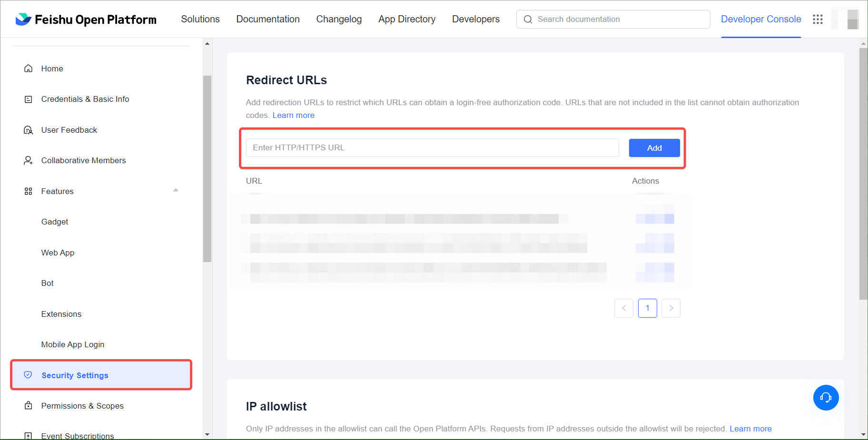Select page 1 in pagination

[647, 308]
